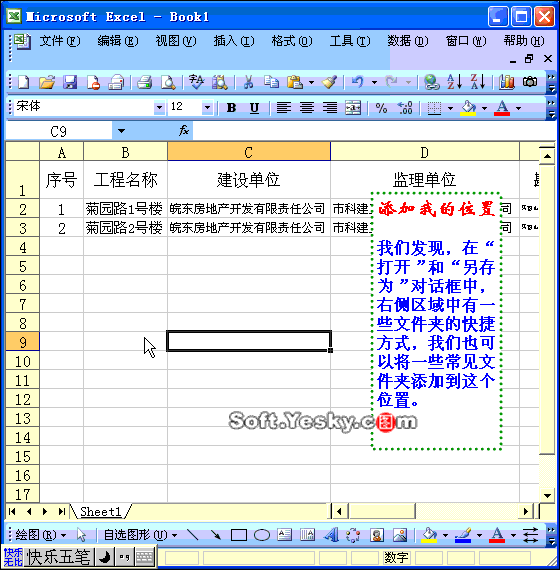The image size is (560, 570).
Task: Expand the Name Box dropdown arrow
Action: coord(121,131)
